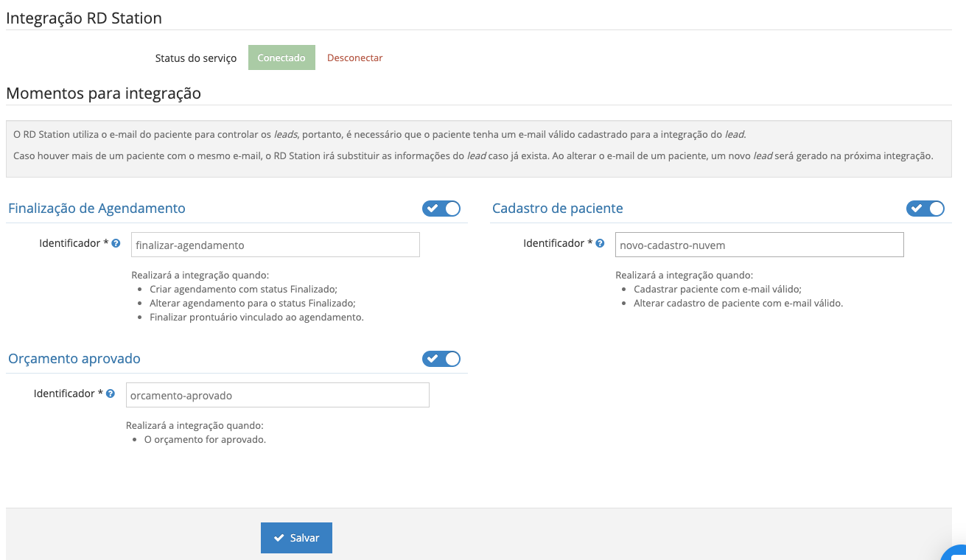This screenshot has width=966, height=560.
Task: Click the Cadastro de paciente heading
Action: click(x=558, y=209)
